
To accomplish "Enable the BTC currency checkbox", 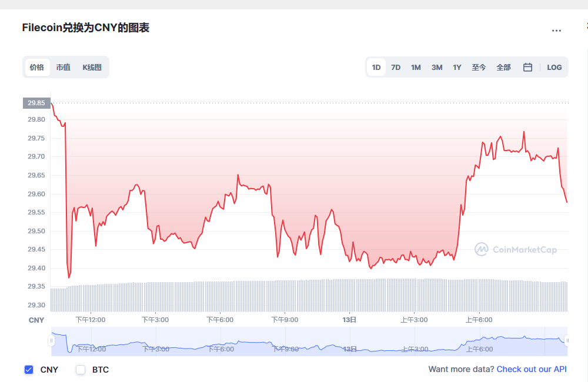I will [x=81, y=370].
